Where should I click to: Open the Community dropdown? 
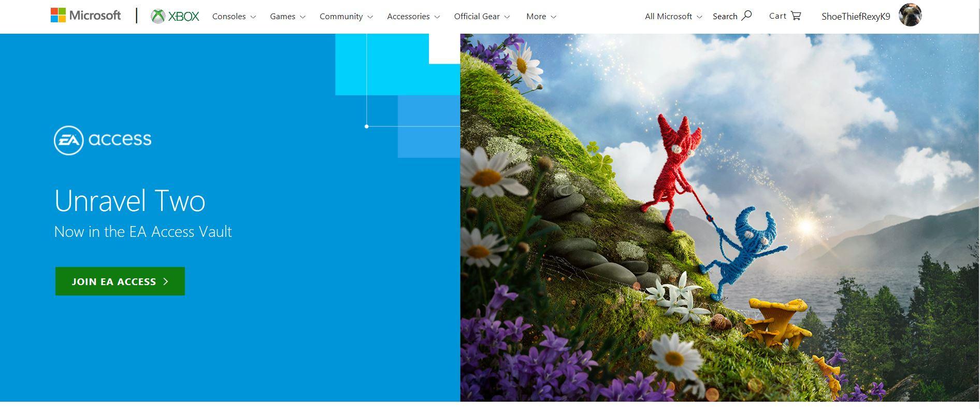click(347, 17)
